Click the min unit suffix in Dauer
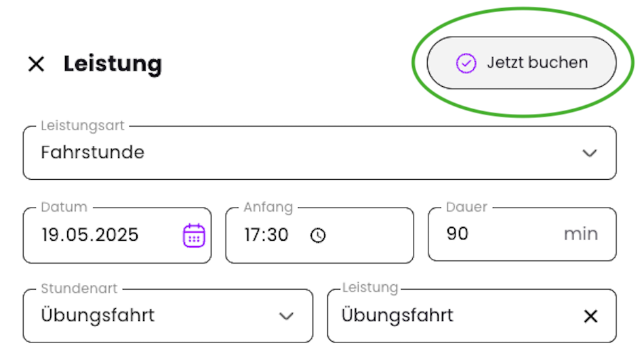The image size is (644, 352). tap(581, 234)
